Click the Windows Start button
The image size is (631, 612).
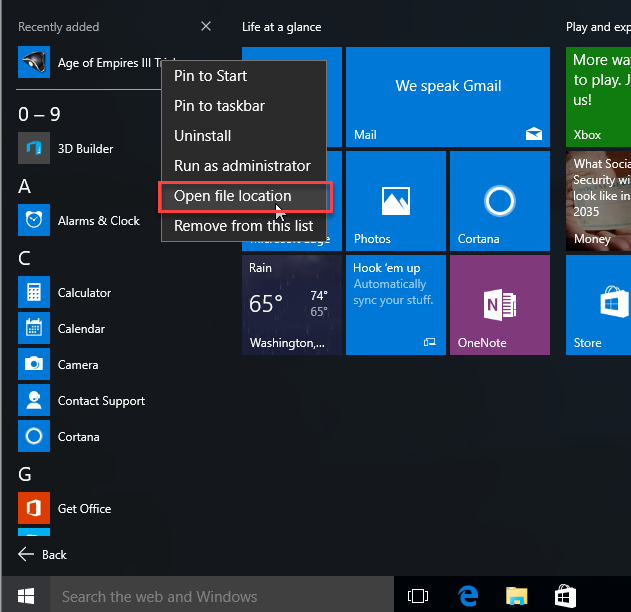click(x=26, y=596)
